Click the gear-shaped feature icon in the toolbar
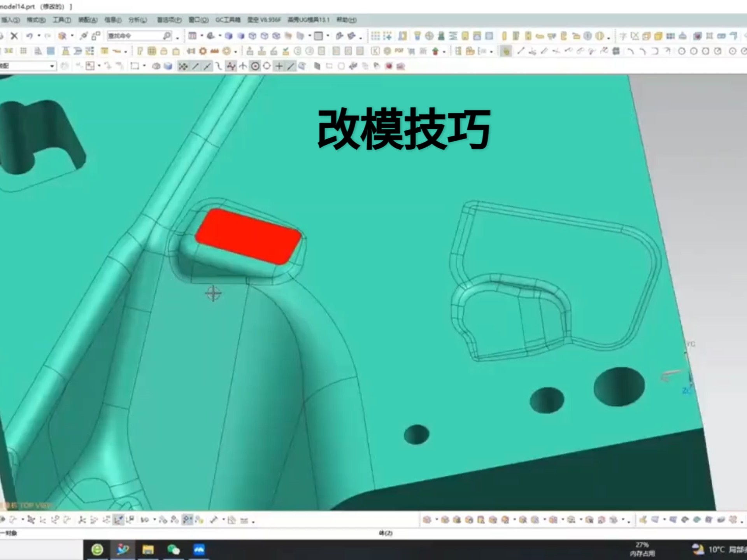The image size is (747, 560). tap(203, 51)
